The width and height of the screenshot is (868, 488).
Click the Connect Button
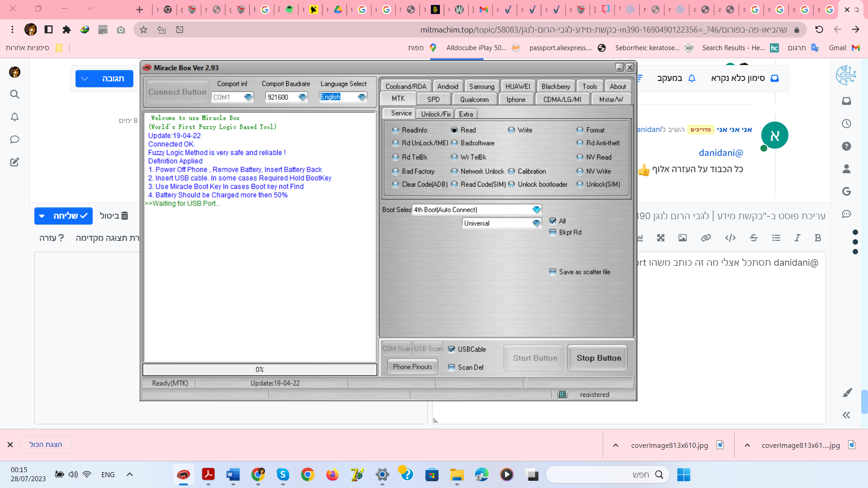point(177,92)
